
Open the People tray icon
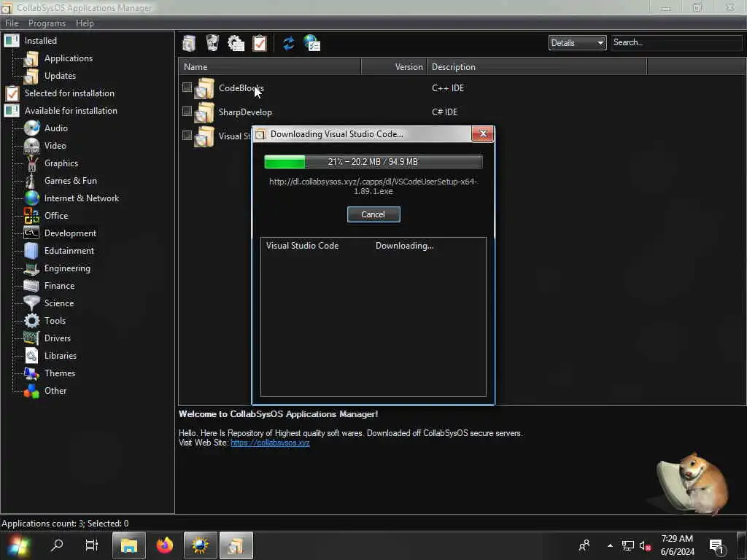pos(584,545)
